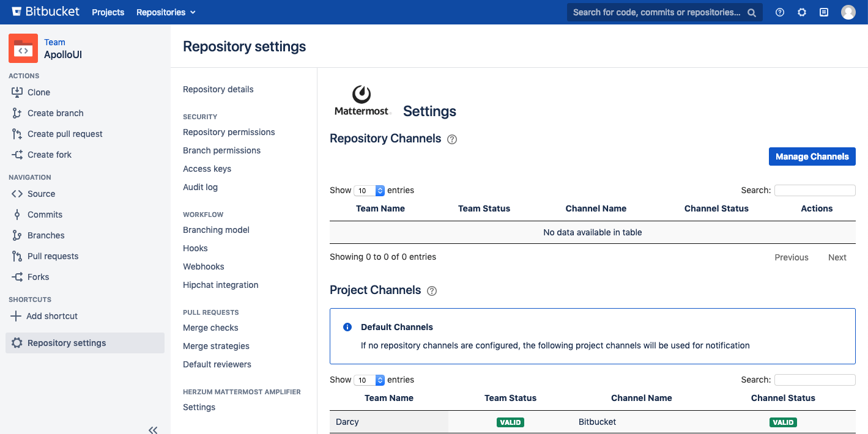
Task: Collapse the sidebar with double chevron icon
Action: click(x=153, y=430)
